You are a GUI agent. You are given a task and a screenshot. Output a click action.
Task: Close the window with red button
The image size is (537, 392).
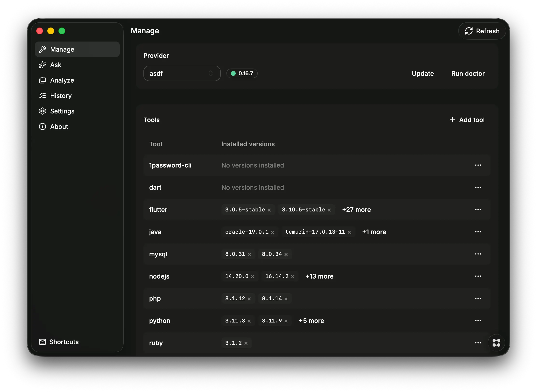[40, 31]
